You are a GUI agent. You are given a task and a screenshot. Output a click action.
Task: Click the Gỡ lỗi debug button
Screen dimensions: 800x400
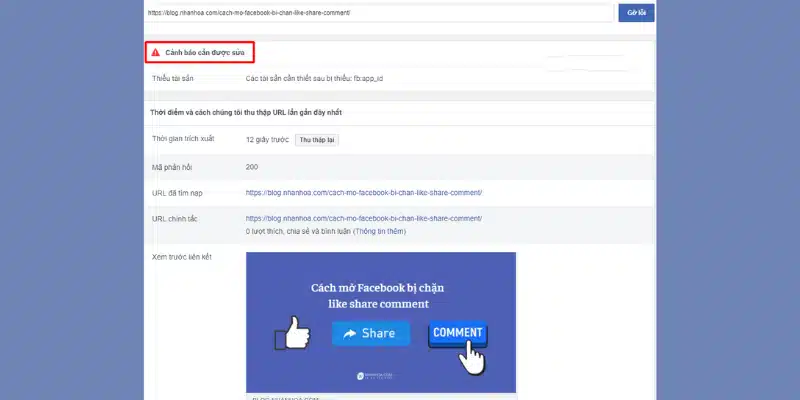[x=636, y=13]
